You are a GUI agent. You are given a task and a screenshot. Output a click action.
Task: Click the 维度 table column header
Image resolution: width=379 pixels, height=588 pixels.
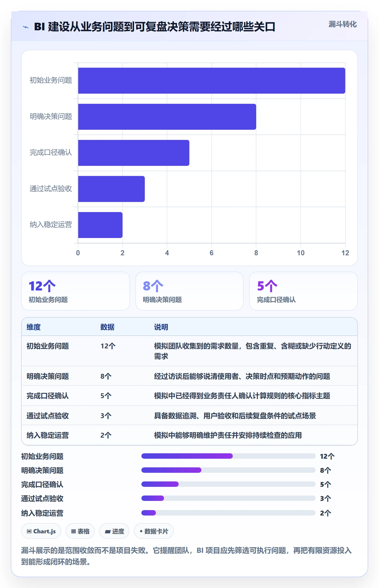(34, 327)
